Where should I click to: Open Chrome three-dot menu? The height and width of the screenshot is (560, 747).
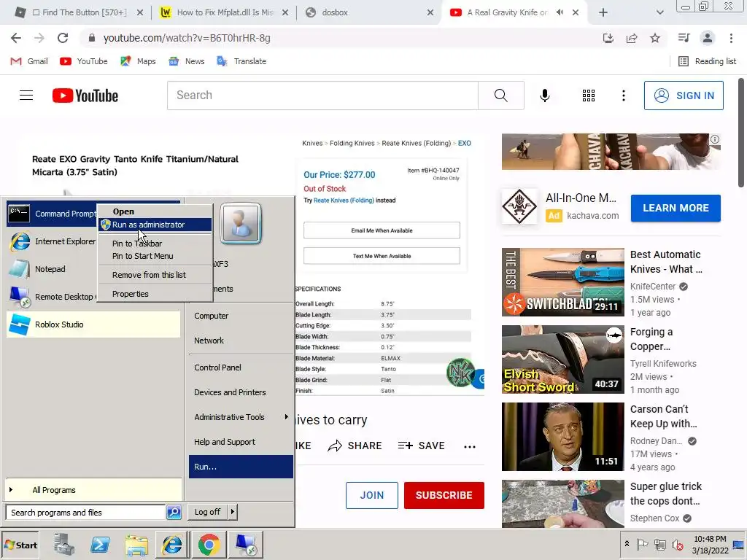731,38
